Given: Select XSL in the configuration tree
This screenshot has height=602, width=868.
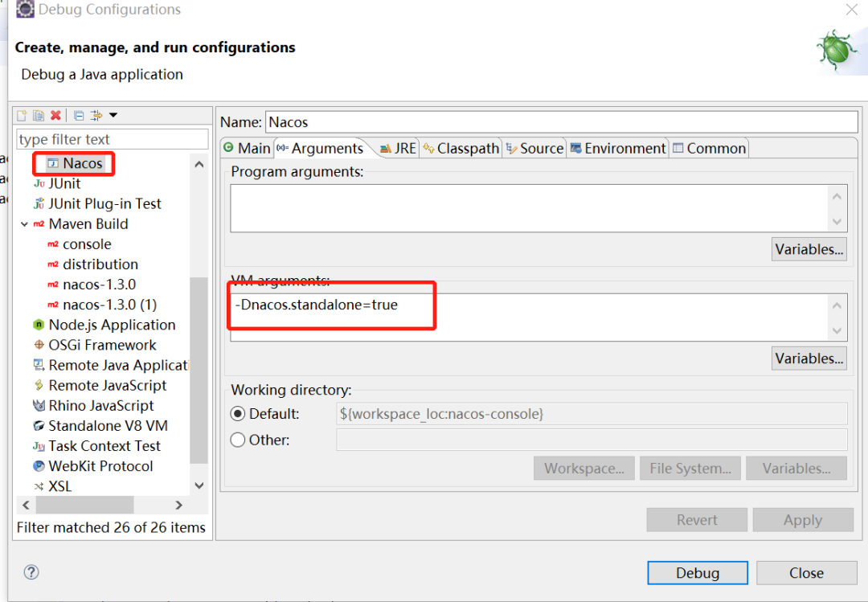Looking at the screenshot, I should [52, 486].
